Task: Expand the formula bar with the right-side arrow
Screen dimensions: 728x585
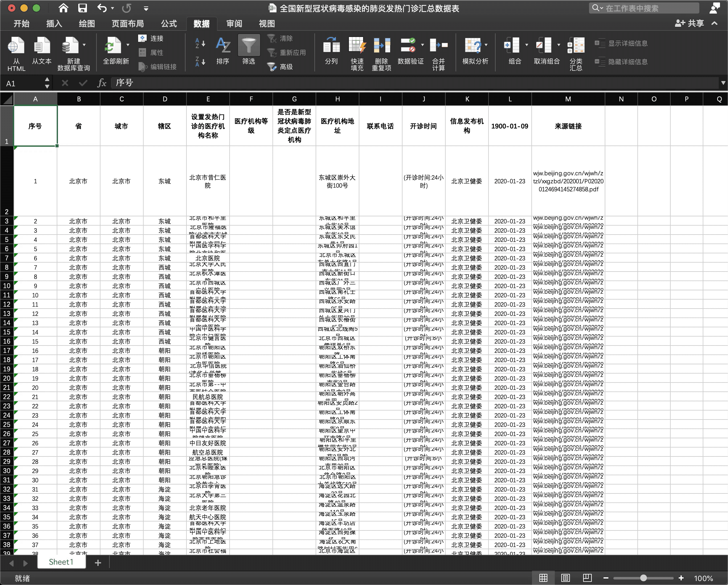Action: [x=723, y=83]
